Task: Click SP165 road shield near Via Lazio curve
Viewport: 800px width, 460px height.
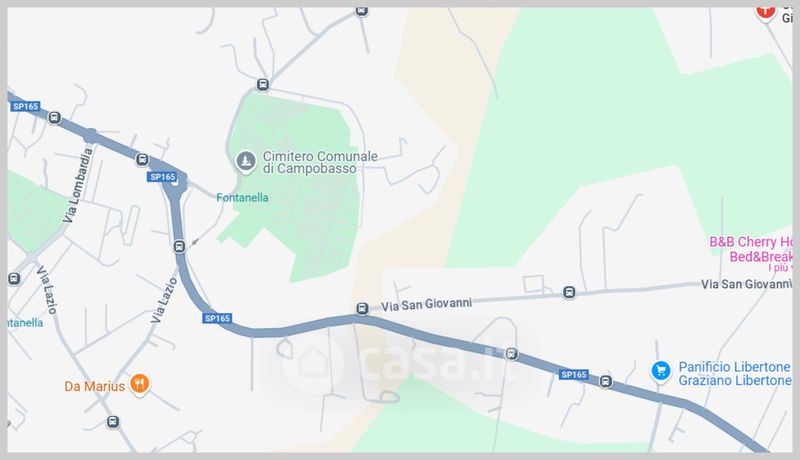Action: (x=217, y=318)
